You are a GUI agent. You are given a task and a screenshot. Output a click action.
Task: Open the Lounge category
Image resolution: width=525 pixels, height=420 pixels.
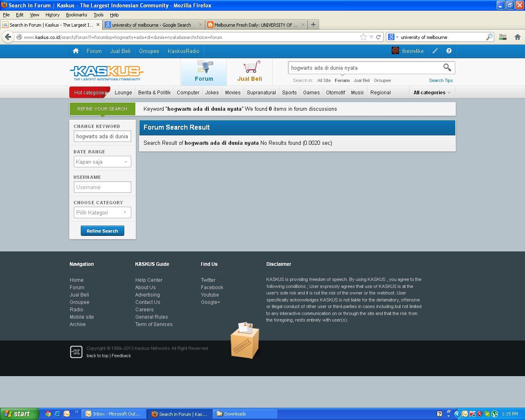tap(123, 92)
